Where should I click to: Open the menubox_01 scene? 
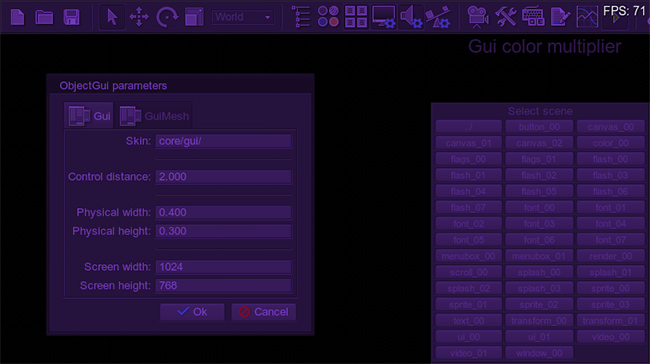click(539, 256)
